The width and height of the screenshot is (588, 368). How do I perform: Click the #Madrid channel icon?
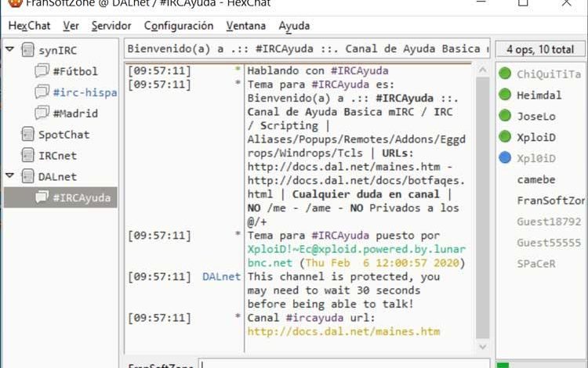pyautogui.click(x=42, y=113)
